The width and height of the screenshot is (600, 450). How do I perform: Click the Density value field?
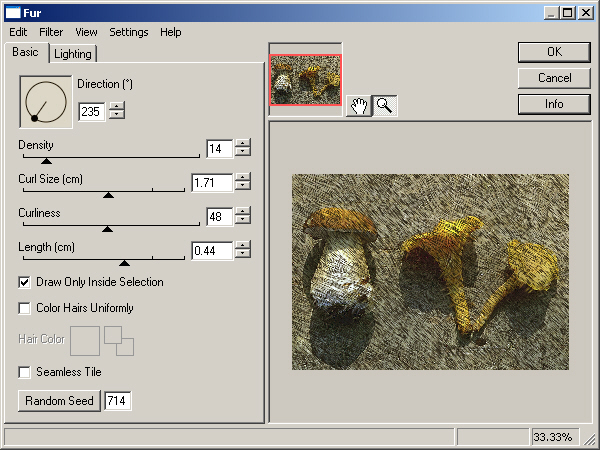pos(220,148)
